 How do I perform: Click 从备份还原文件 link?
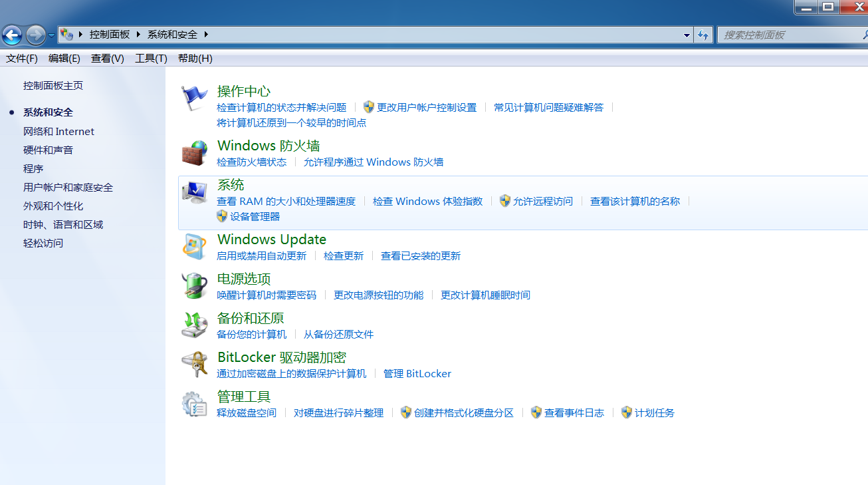click(x=339, y=335)
